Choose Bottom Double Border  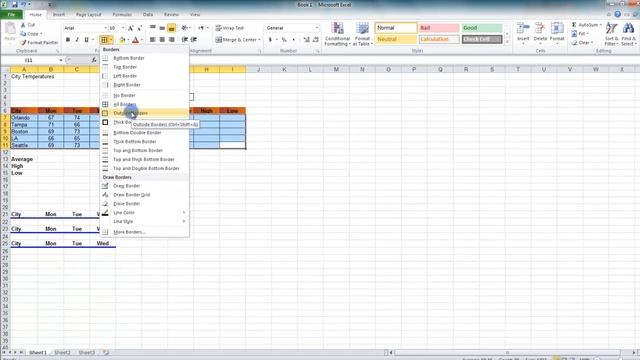point(144,133)
